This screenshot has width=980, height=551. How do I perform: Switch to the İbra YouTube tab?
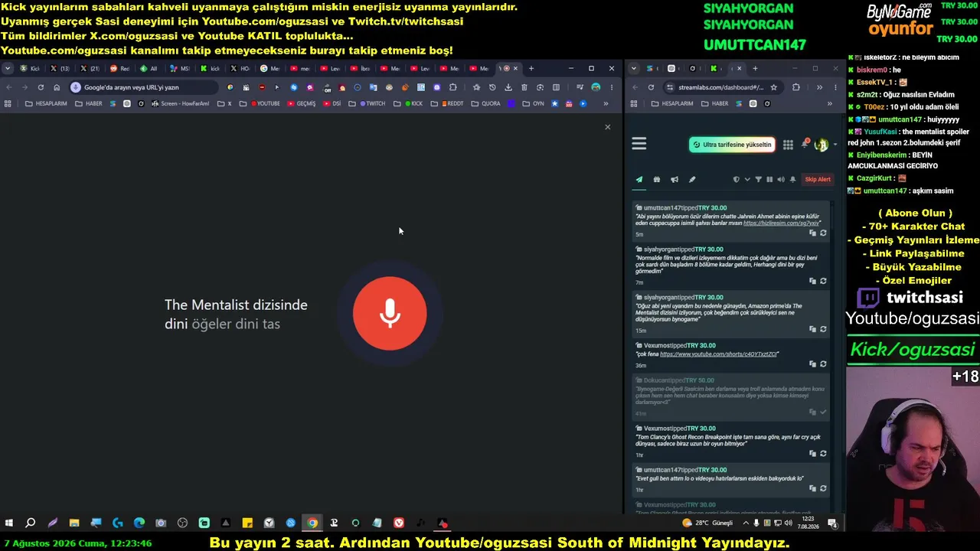point(360,68)
